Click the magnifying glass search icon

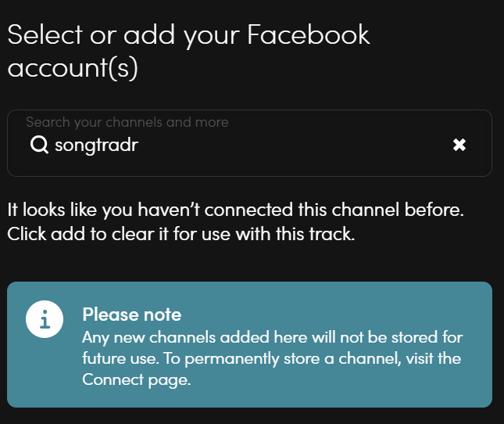pyautogui.click(x=39, y=145)
